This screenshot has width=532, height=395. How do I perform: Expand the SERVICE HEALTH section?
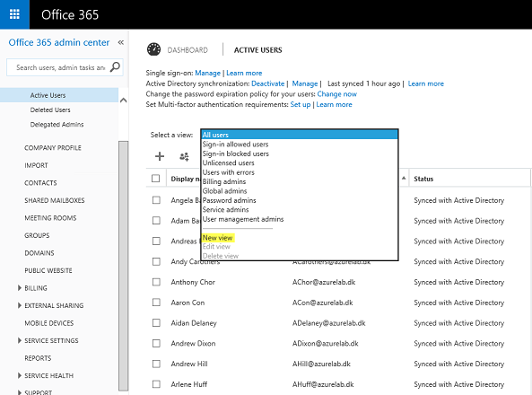point(20,375)
